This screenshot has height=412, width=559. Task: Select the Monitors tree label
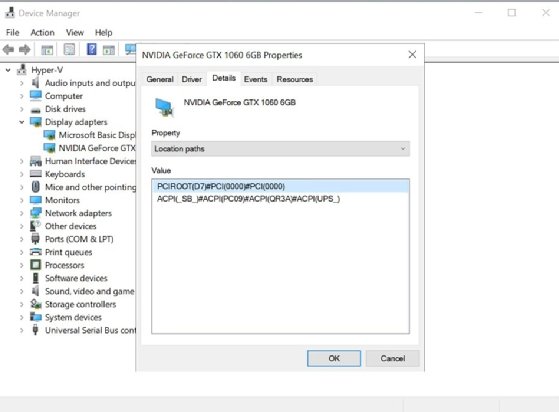tap(62, 200)
